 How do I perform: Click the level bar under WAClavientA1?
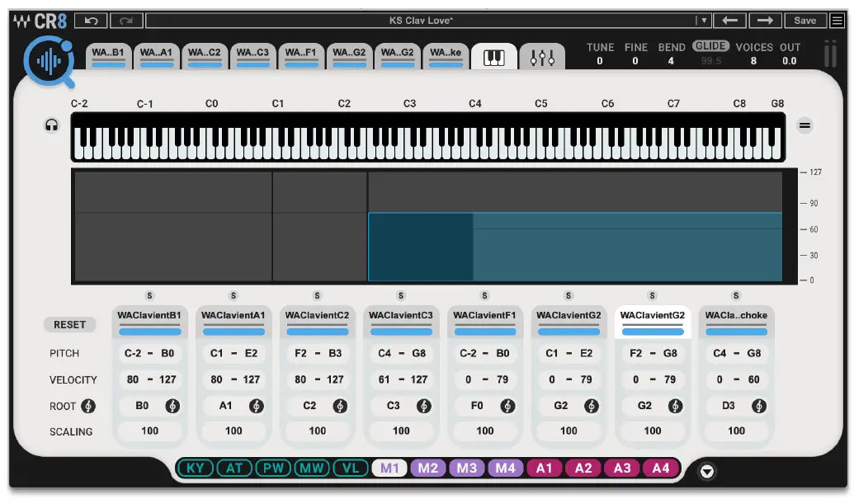[x=233, y=331]
